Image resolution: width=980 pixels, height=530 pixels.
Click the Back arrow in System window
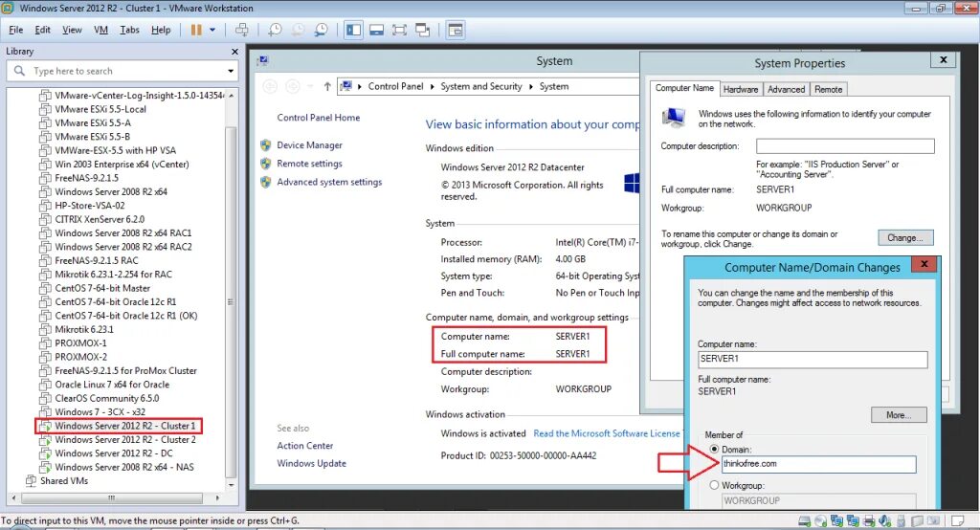[x=270, y=87]
